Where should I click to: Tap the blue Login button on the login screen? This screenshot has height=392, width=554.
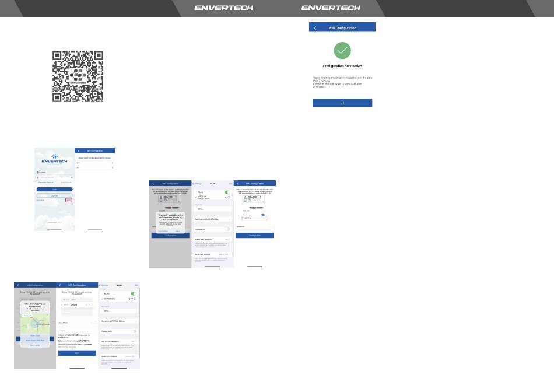(54, 190)
